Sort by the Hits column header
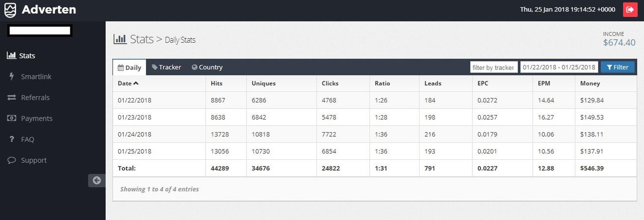 tap(216, 83)
